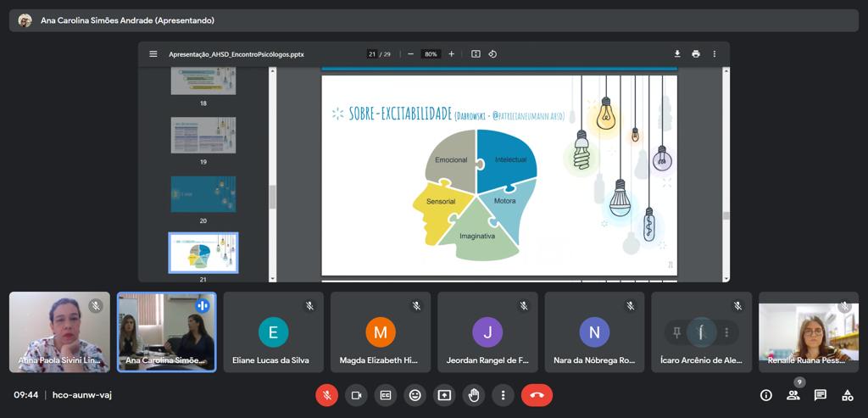Leave the call with red hang-up button
Viewport: 868px width, 418px height.
coord(537,395)
